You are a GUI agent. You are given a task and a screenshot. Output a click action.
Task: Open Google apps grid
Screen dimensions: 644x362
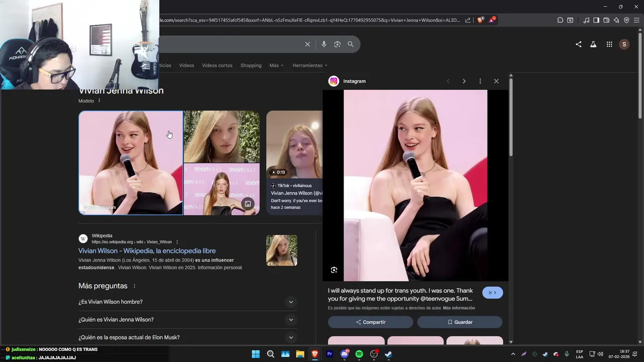tap(609, 44)
